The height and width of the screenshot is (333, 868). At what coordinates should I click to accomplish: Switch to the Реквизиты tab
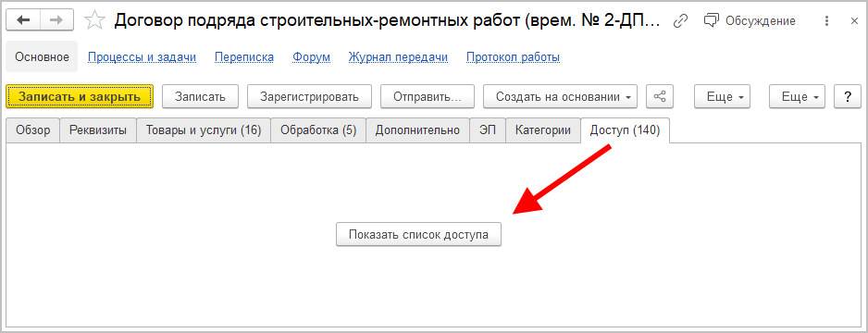(x=98, y=130)
